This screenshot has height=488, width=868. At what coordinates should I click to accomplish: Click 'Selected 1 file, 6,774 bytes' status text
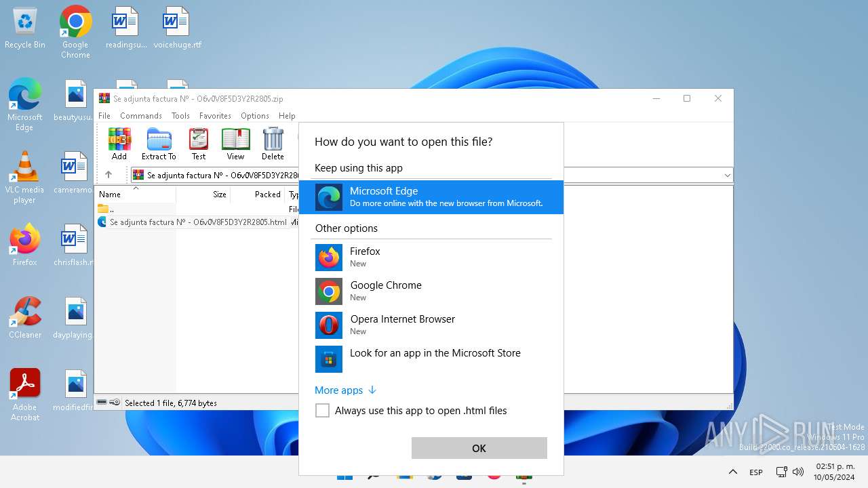point(171,403)
